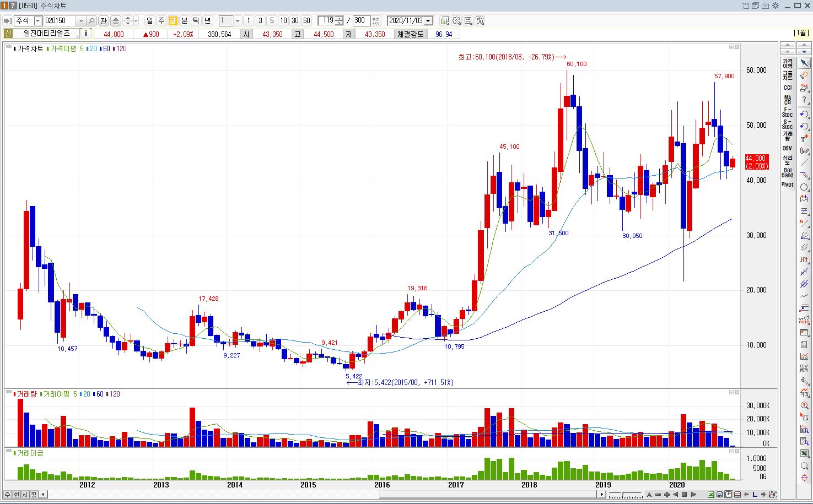
Task: Select the 월 (monthly) period toggle
Action: point(173,20)
